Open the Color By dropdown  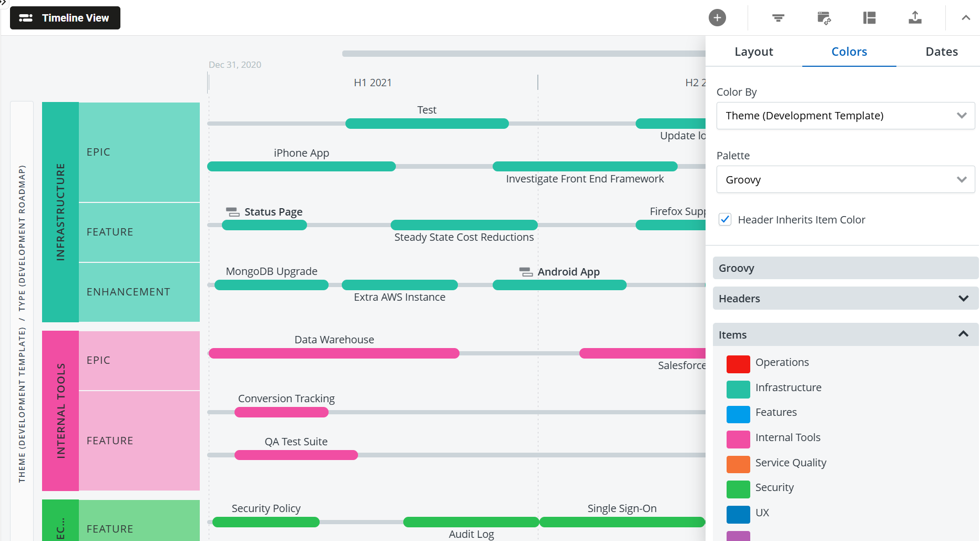click(845, 116)
